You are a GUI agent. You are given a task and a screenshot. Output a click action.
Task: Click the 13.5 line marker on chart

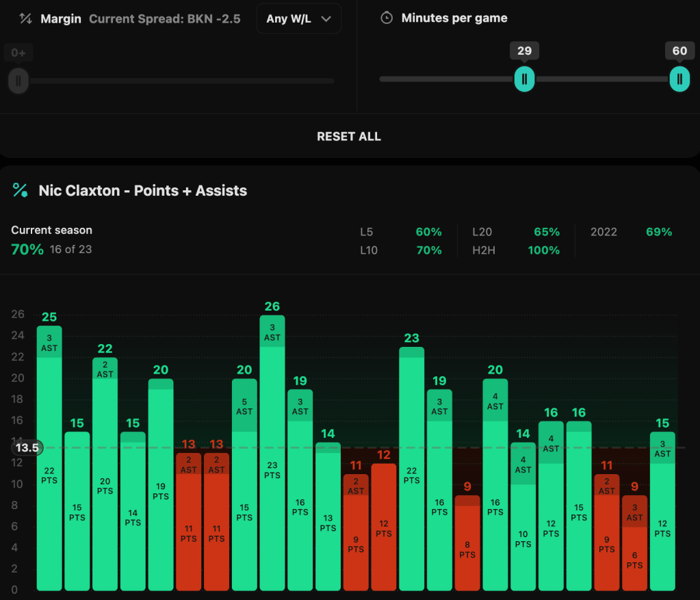point(27,448)
